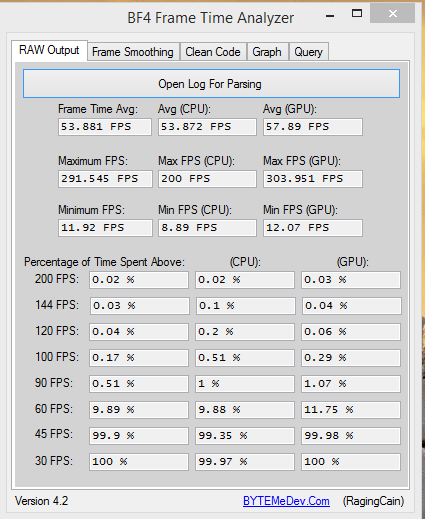Open the Clean Code tab
The height and width of the screenshot is (519, 425).
[213, 52]
